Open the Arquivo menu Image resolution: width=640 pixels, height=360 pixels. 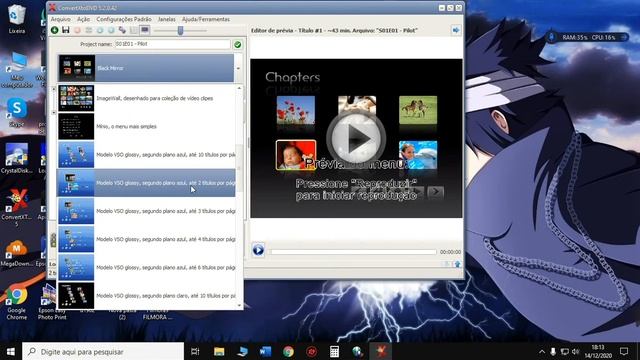pos(60,19)
